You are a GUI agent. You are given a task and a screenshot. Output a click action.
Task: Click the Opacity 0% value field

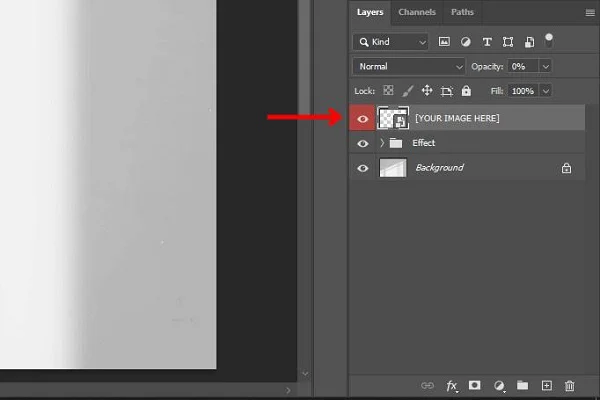coord(523,67)
